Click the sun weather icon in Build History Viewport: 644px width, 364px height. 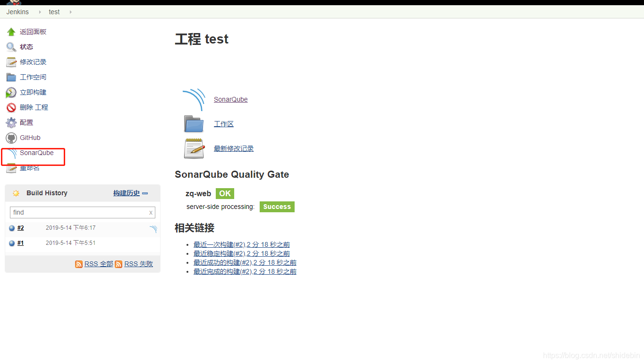pyautogui.click(x=16, y=193)
